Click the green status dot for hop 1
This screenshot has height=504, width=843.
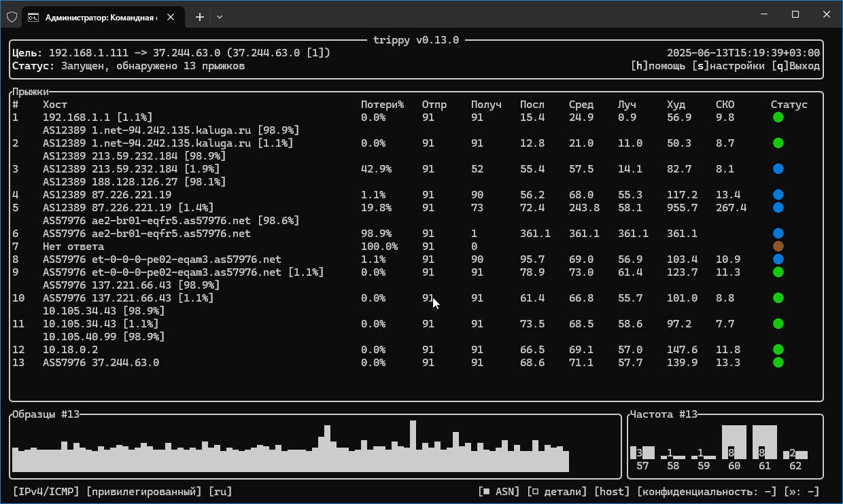coord(778,117)
